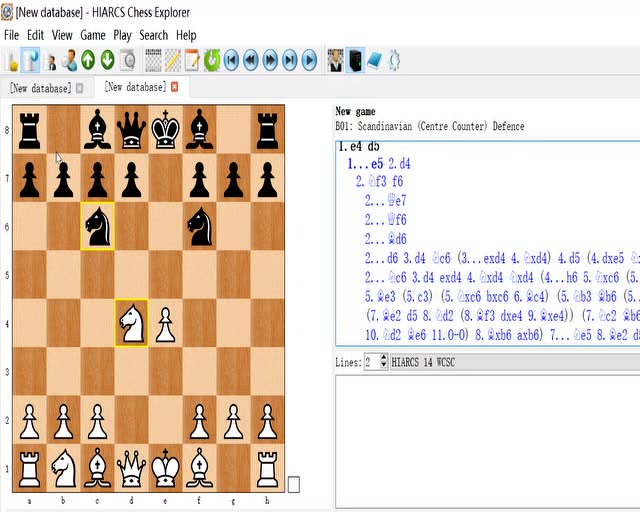Close the active tab with red X

tap(175, 87)
